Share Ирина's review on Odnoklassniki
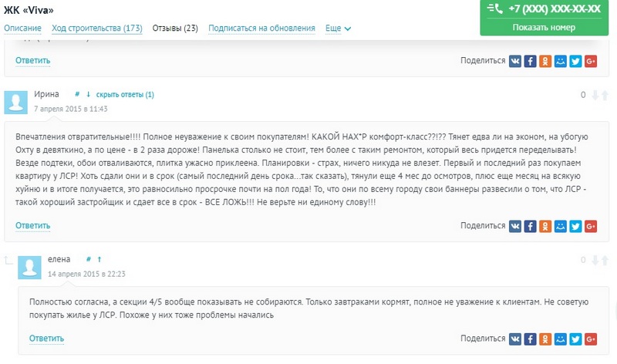This screenshot has width=617, height=364. click(545, 226)
